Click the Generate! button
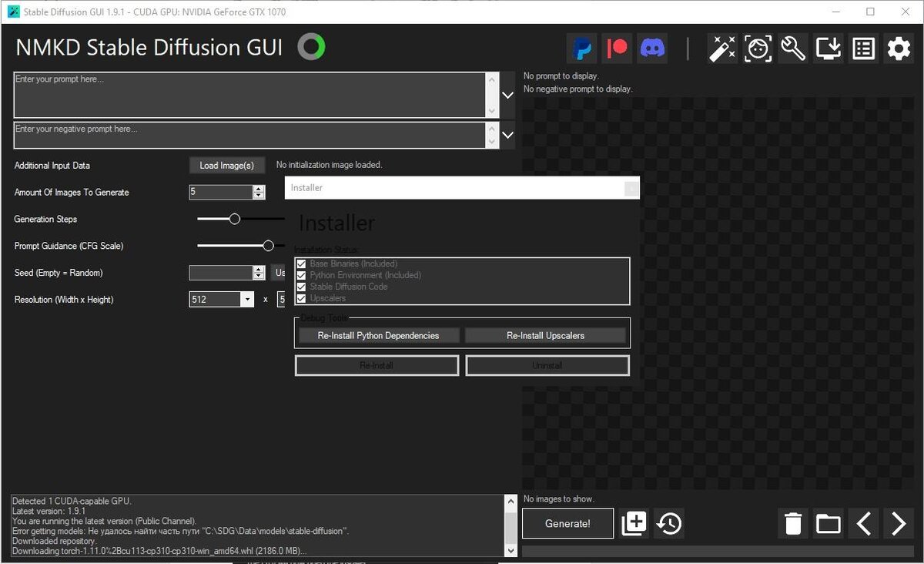 567,524
